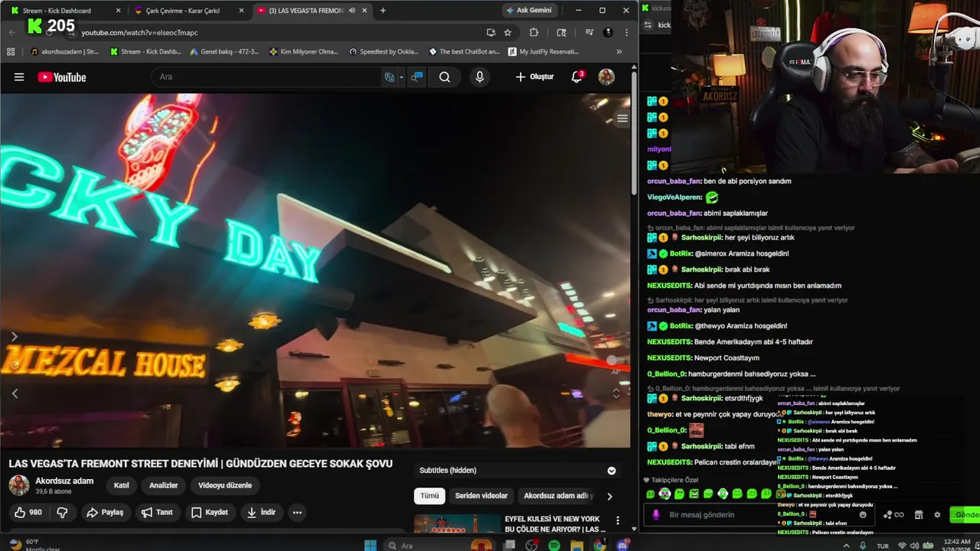Open Kick chat settings gear
Screen dimensions: 980x551
937,515
